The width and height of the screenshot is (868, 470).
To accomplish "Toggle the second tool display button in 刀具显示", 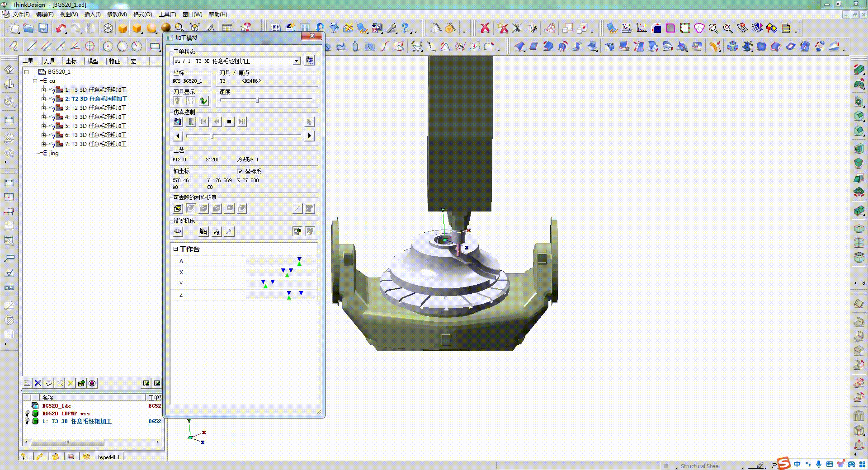I will pyautogui.click(x=190, y=101).
